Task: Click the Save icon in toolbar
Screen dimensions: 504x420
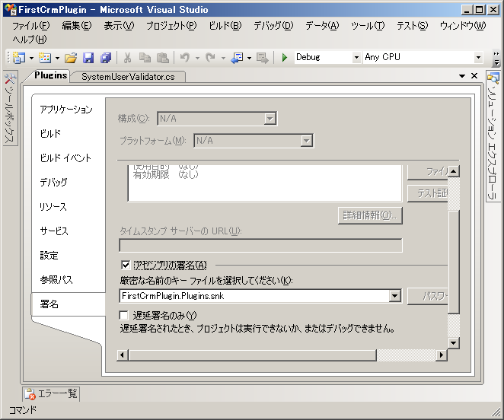Action: coord(88,57)
